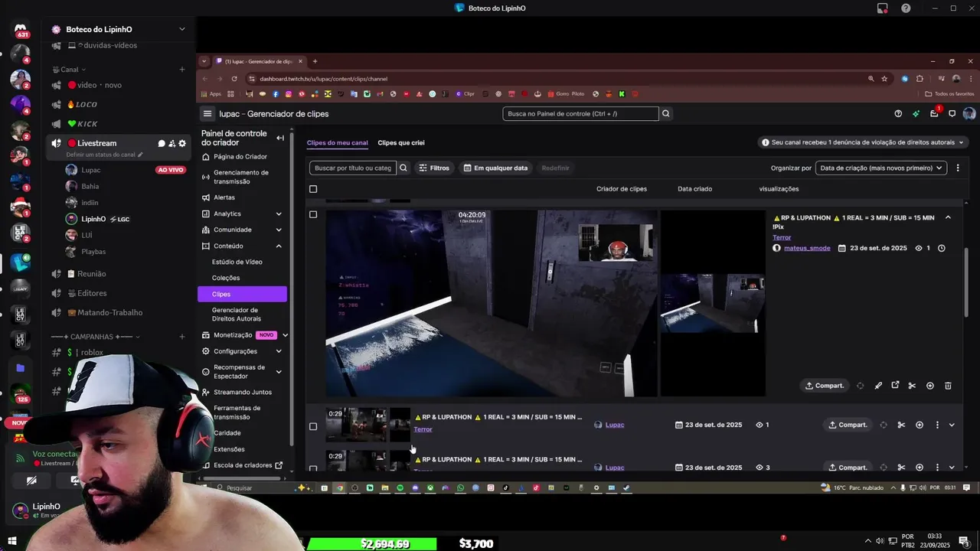The height and width of the screenshot is (551, 980).
Task: Open the whispers chat bubble icon
Action: pyautogui.click(x=952, y=113)
